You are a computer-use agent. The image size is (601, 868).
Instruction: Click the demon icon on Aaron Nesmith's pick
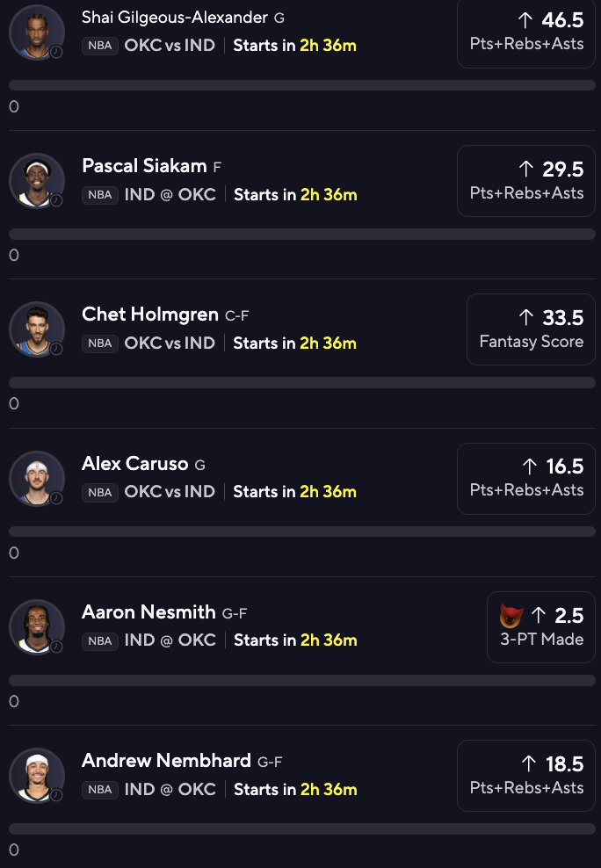click(x=510, y=616)
